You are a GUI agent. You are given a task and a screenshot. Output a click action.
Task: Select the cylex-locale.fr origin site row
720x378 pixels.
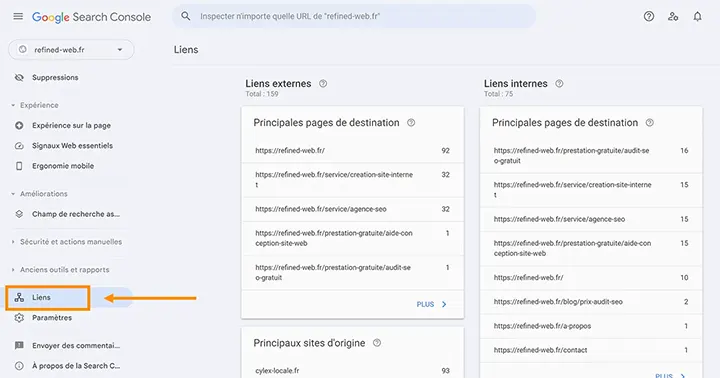(352, 370)
